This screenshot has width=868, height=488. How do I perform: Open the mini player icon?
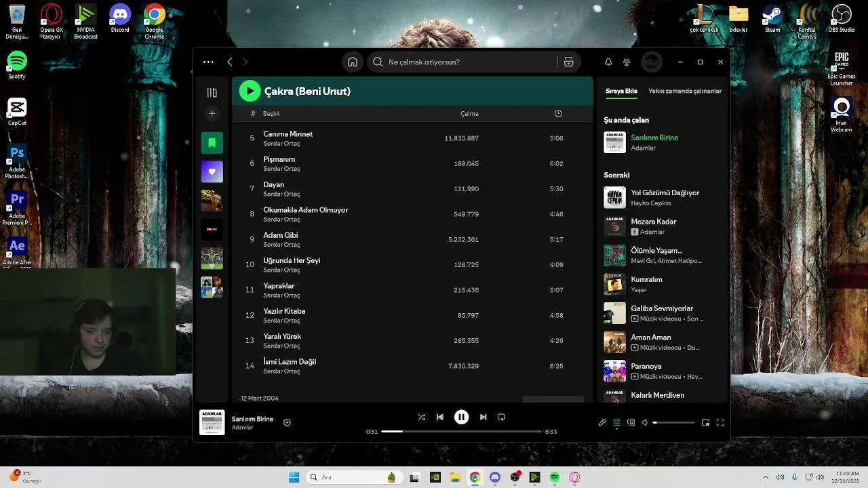(706, 422)
